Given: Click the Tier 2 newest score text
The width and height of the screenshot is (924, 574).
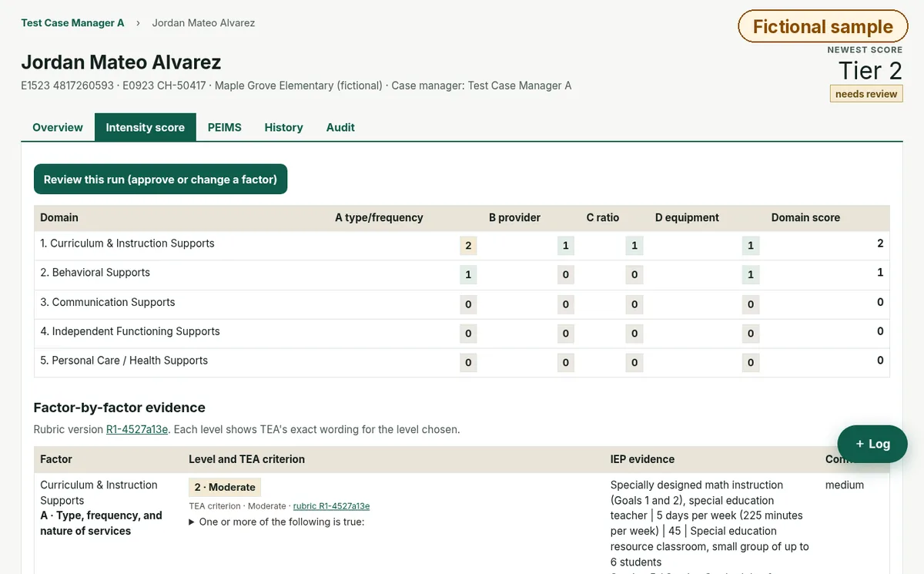Looking at the screenshot, I should point(870,70).
